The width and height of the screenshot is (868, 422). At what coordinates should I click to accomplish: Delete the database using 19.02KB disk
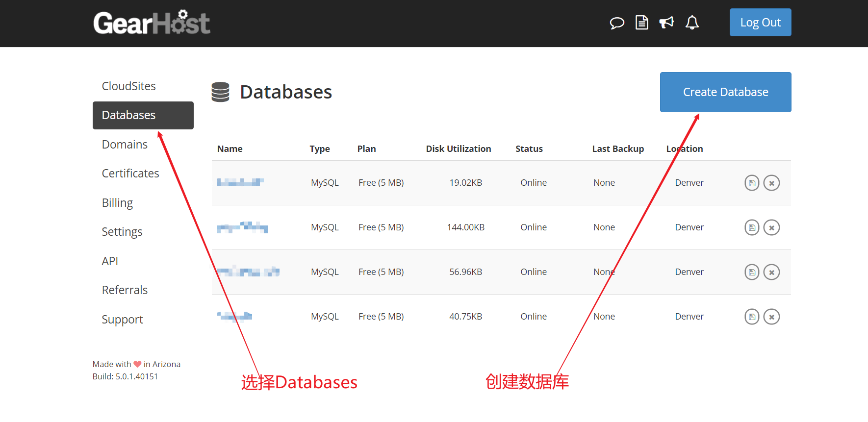(771, 183)
